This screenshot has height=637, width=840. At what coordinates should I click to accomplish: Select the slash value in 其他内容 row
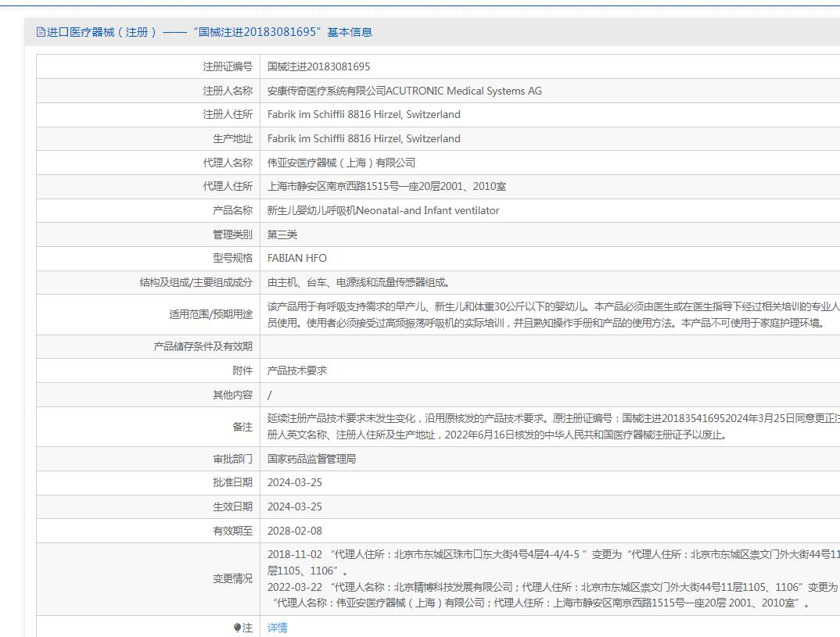(270, 395)
